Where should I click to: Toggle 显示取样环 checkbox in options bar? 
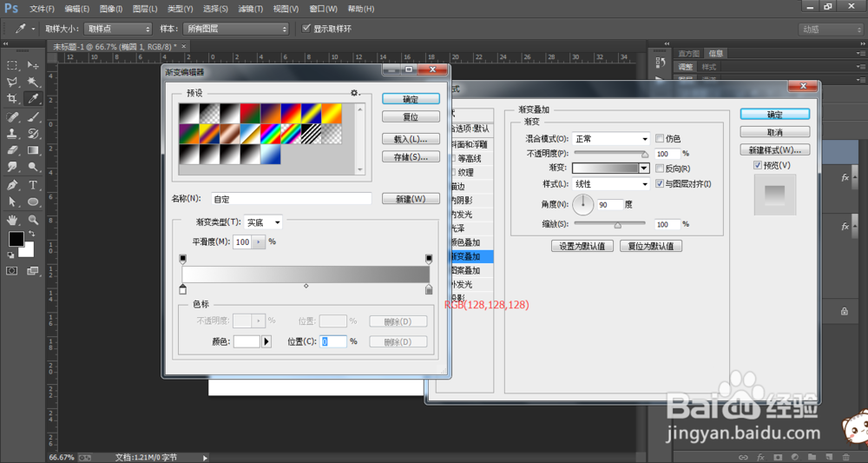(306, 29)
